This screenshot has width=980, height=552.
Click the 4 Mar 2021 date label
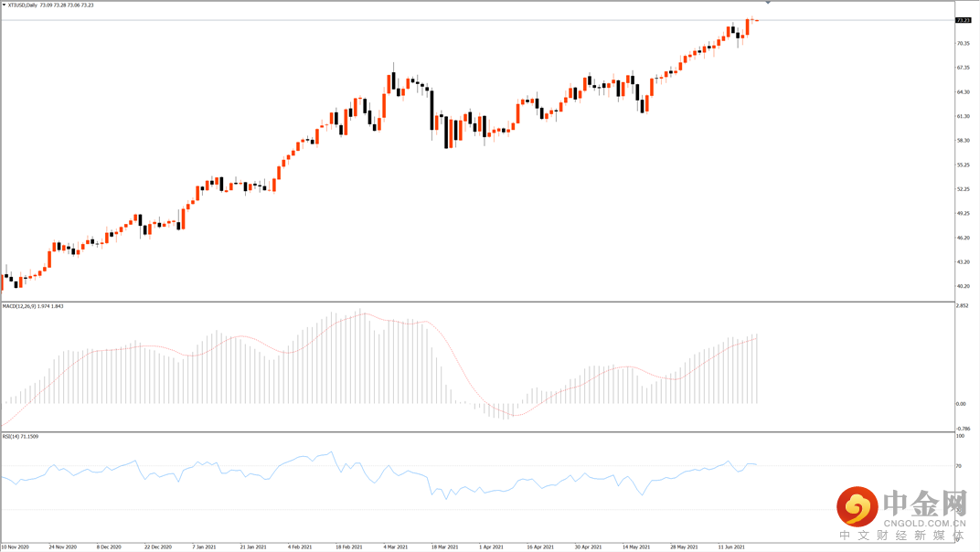[397, 547]
